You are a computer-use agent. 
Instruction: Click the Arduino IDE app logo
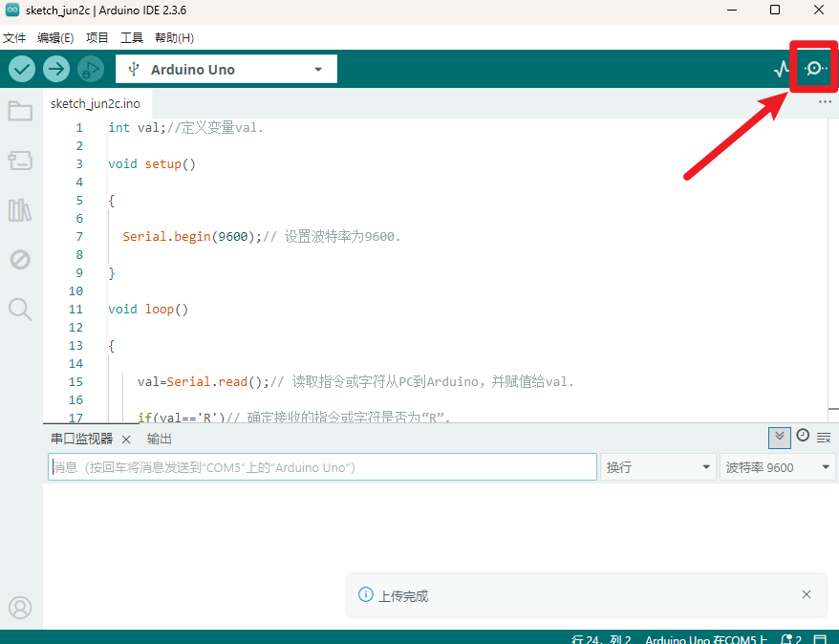pos(11,10)
